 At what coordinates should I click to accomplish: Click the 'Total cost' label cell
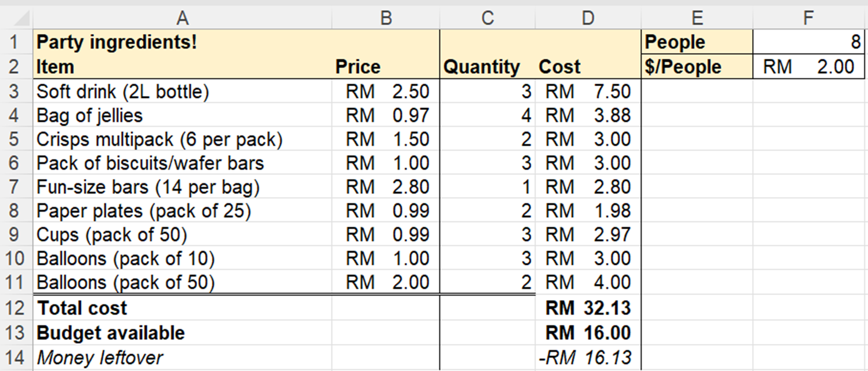182,308
